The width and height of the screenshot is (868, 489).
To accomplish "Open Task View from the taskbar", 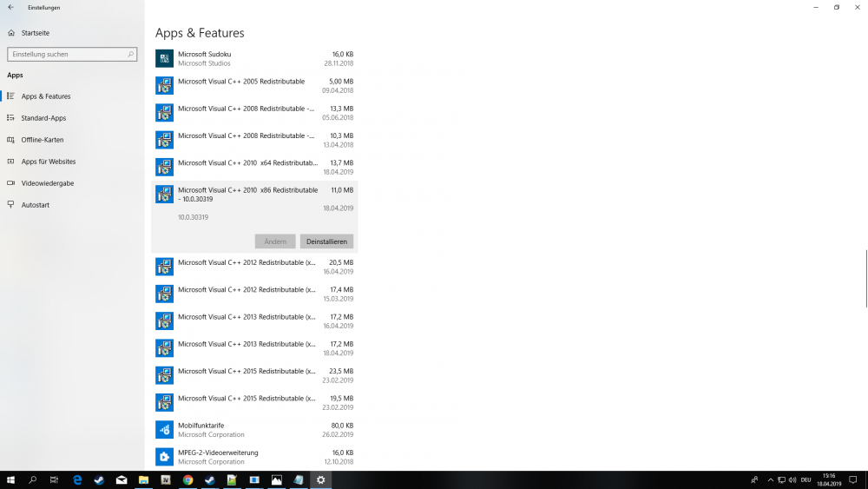I will (54, 480).
